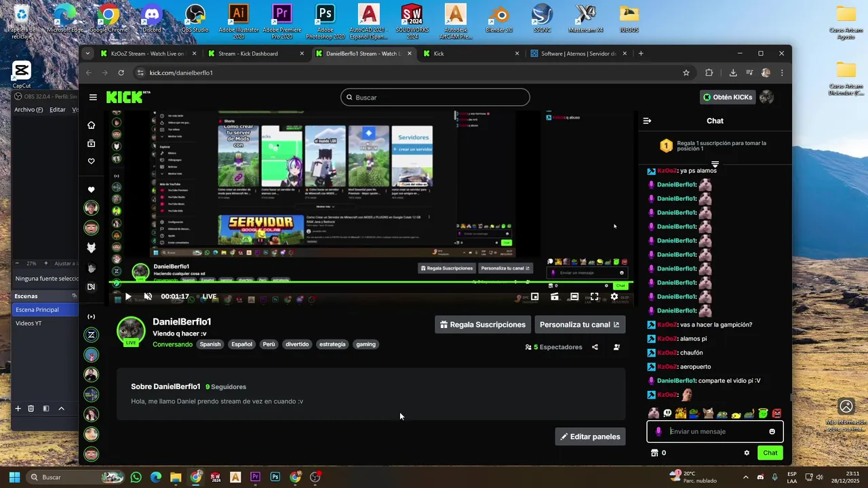Open the emoji picker in chat input
868x488 pixels.
click(x=772, y=432)
